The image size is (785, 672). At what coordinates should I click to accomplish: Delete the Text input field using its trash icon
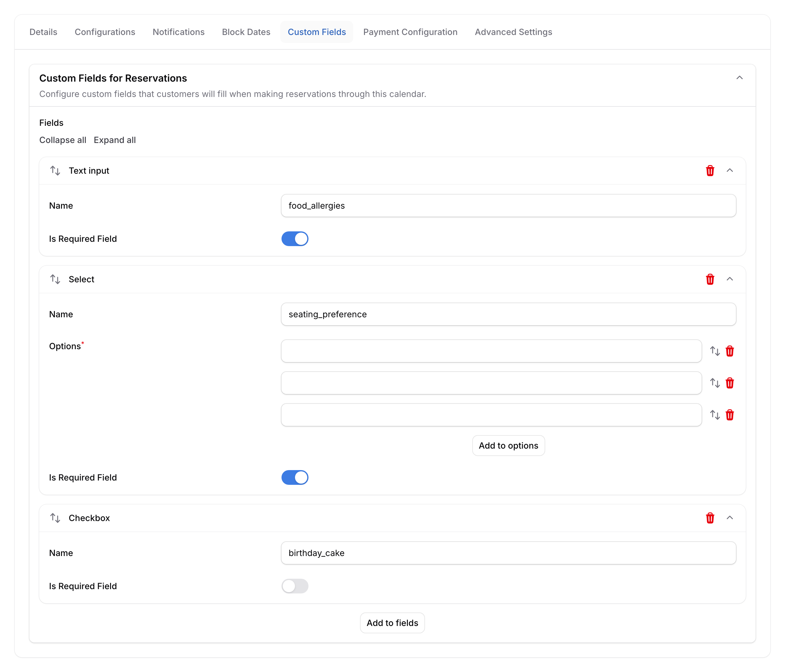coord(710,171)
